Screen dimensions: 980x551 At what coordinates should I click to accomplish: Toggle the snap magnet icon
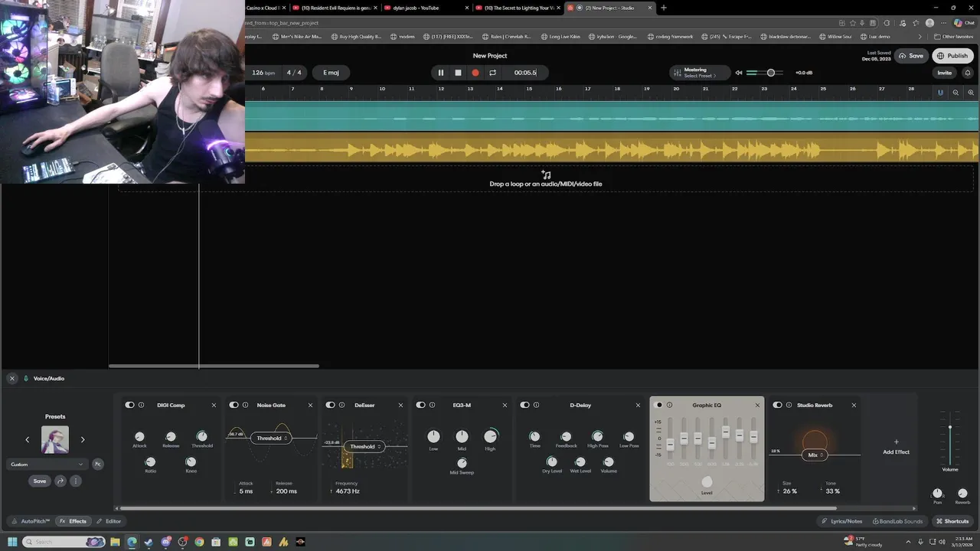click(x=940, y=93)
